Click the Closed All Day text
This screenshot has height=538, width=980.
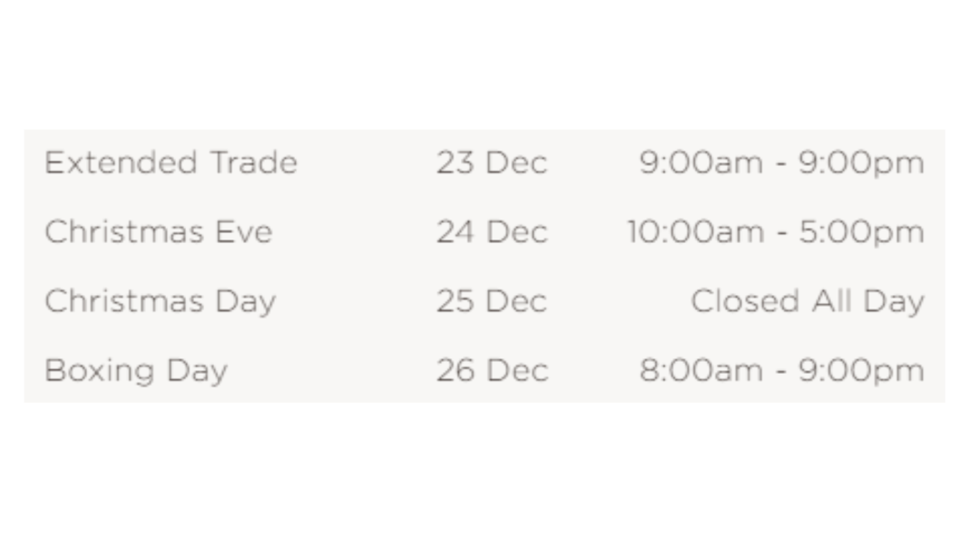pos(808,302)
